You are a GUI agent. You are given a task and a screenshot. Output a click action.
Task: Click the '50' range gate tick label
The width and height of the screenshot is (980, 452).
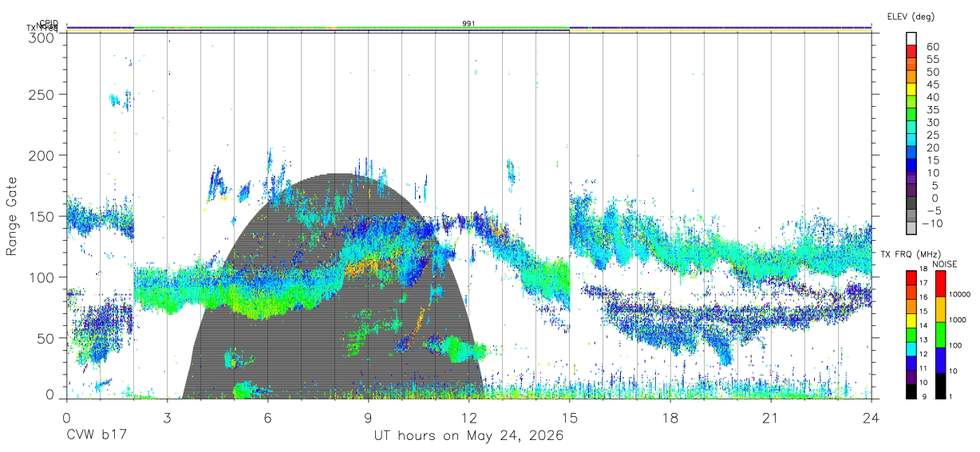point(44,338)
